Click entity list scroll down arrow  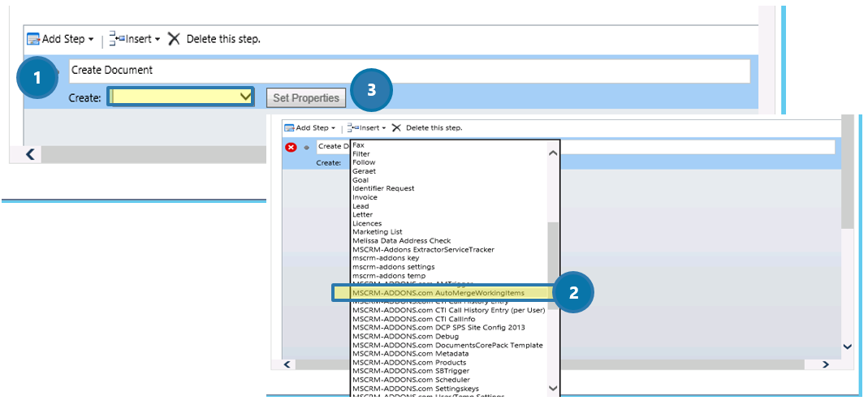pyautogui.click(x=552, y=388)
